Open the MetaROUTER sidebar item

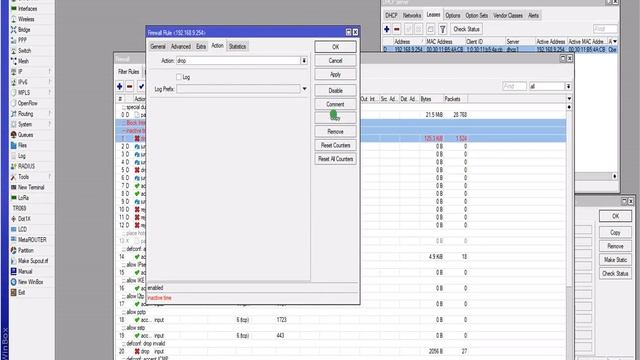32,240
